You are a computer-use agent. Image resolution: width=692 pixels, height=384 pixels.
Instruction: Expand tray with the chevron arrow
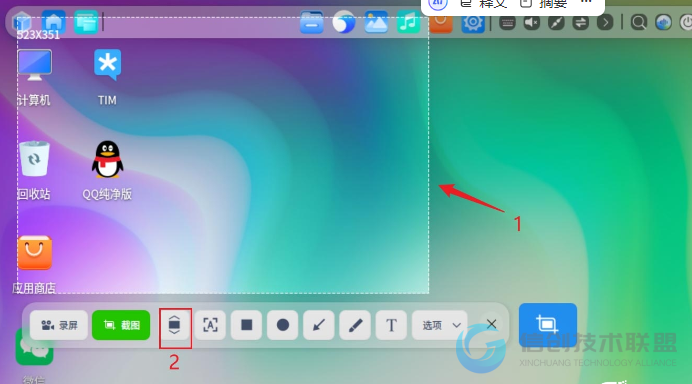click(605, 22)
